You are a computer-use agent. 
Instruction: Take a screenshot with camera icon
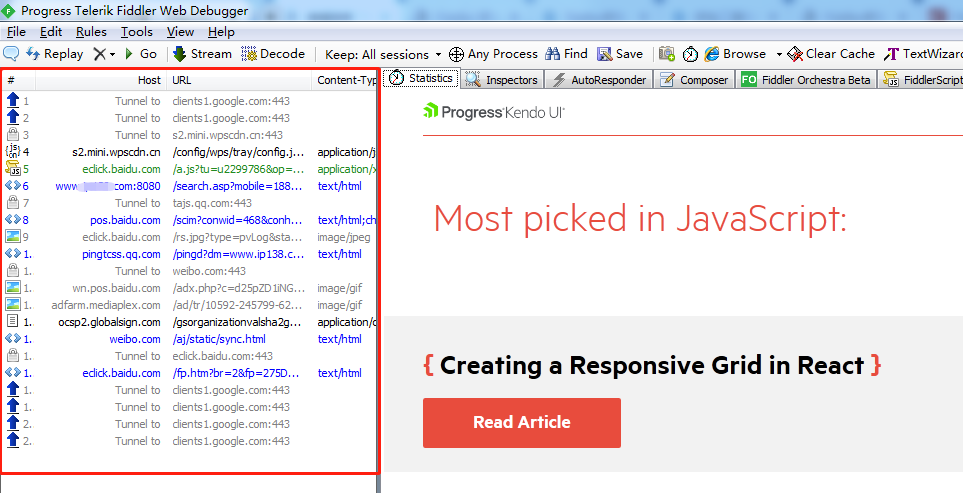667,54
